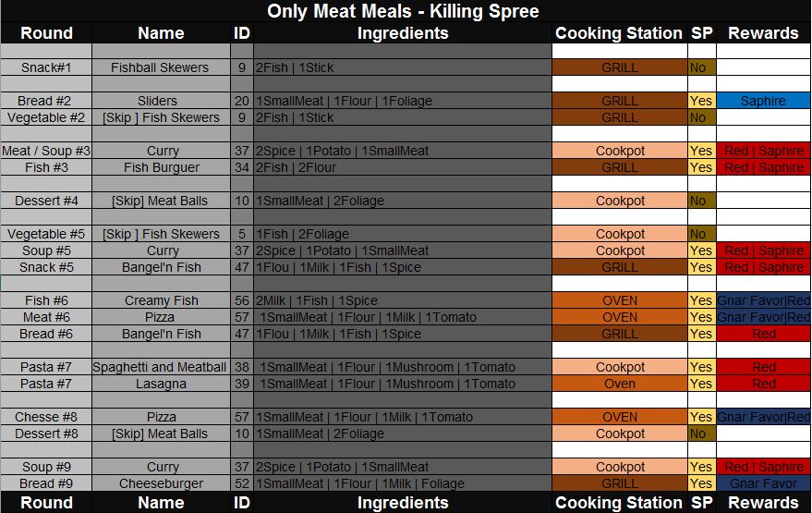The width and height of the screenshot is (812, 513).
Task: Click the "2Milk | 1Fish | 1Spice" ingredients cell
Action: pyautogui.click(x=402, y=300)
